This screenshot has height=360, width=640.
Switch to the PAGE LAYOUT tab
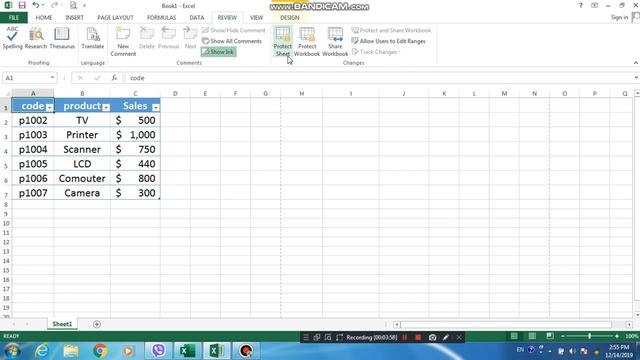[x=115, y=18]
